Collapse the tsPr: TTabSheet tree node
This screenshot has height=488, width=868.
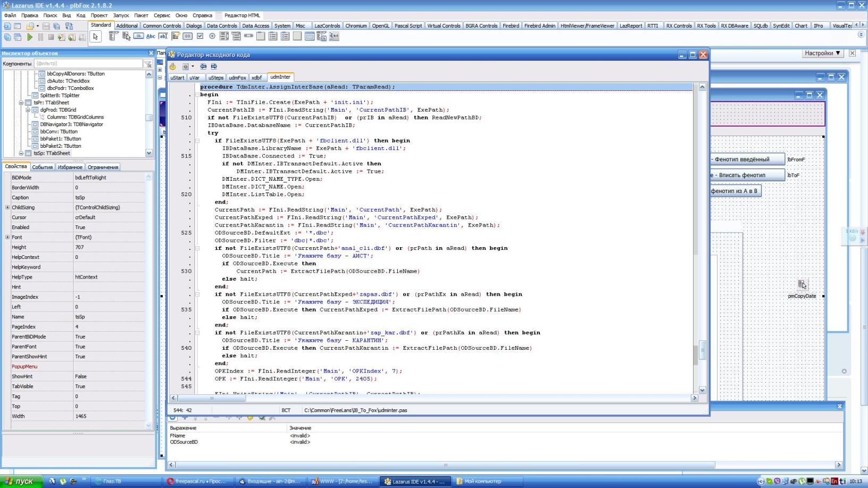[21, 103]
